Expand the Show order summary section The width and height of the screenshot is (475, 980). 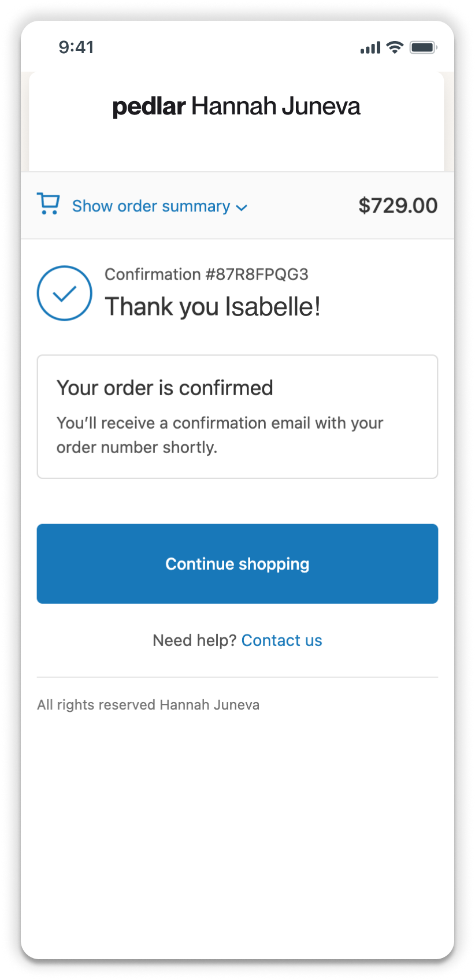151,206
